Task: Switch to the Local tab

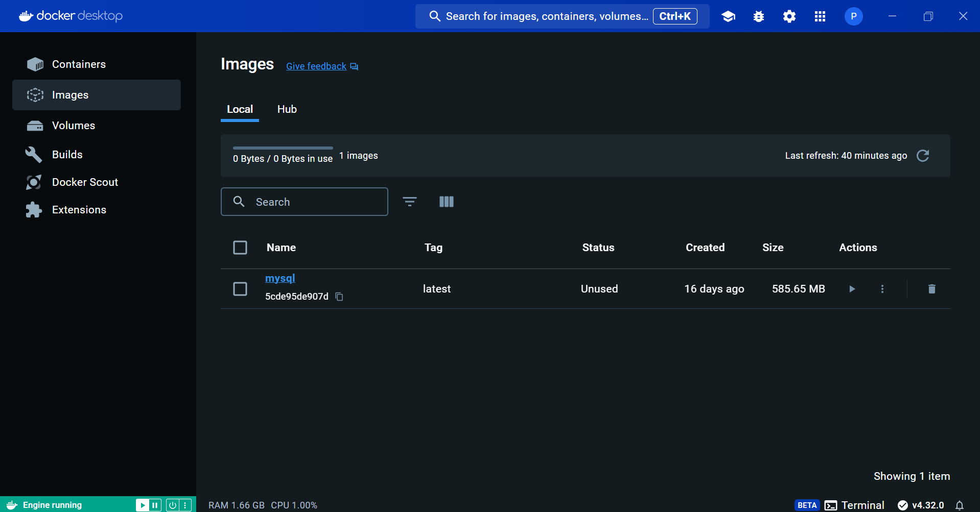Action: 240,109
